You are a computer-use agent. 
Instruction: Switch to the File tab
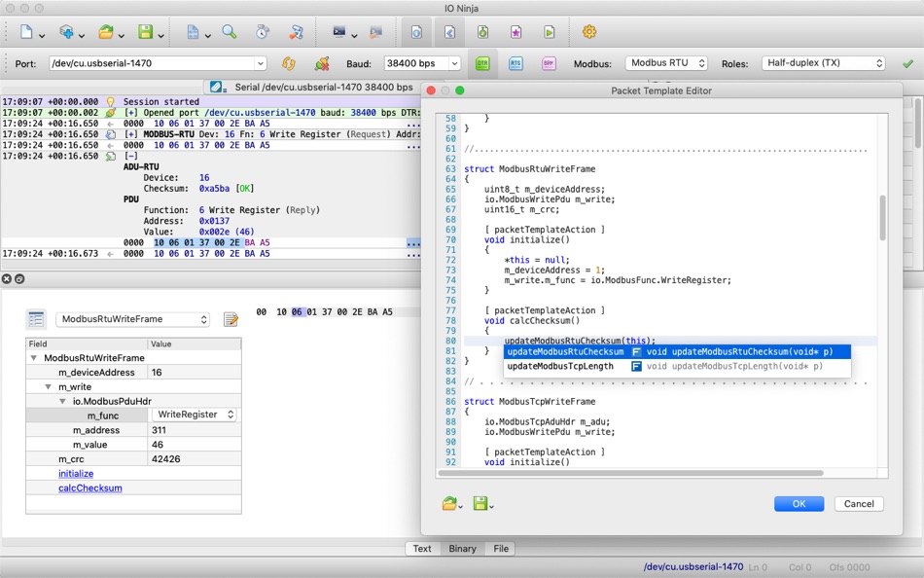pos(501,549)
